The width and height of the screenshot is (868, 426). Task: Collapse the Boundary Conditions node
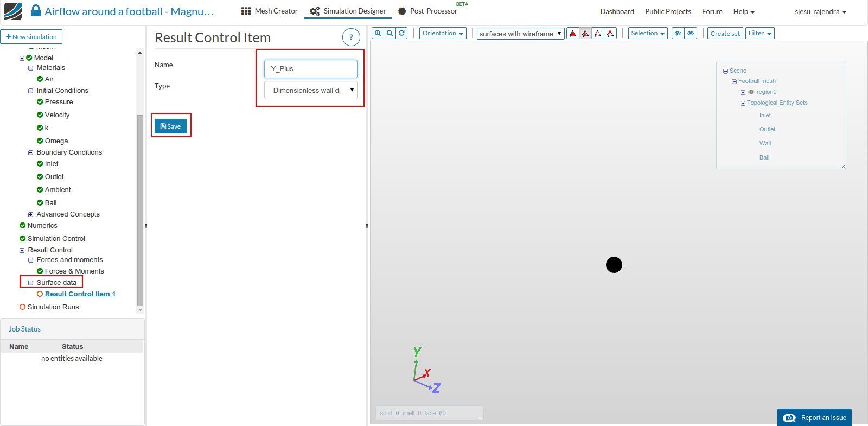pos(31,153)
